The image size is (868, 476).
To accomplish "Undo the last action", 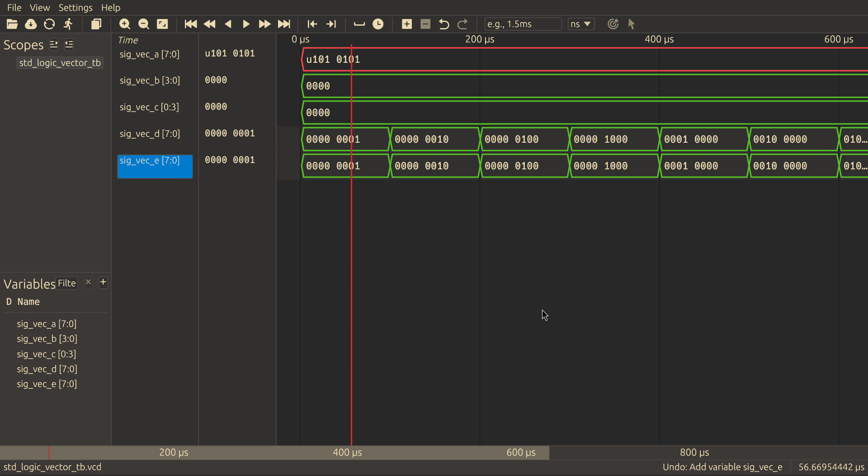I will (444, 24).
